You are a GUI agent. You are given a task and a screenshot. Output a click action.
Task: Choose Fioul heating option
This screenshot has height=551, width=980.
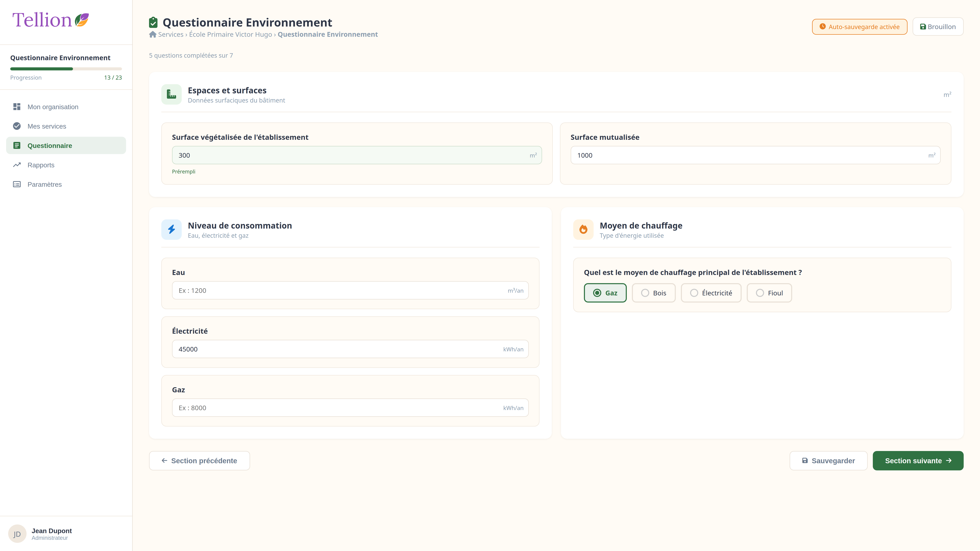[x=769, y=293]
